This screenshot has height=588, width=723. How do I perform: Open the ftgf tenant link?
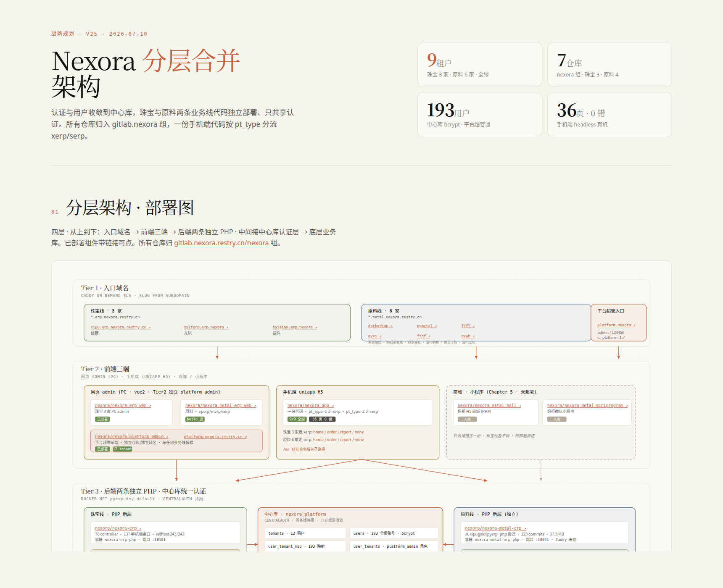pos(424,336)
